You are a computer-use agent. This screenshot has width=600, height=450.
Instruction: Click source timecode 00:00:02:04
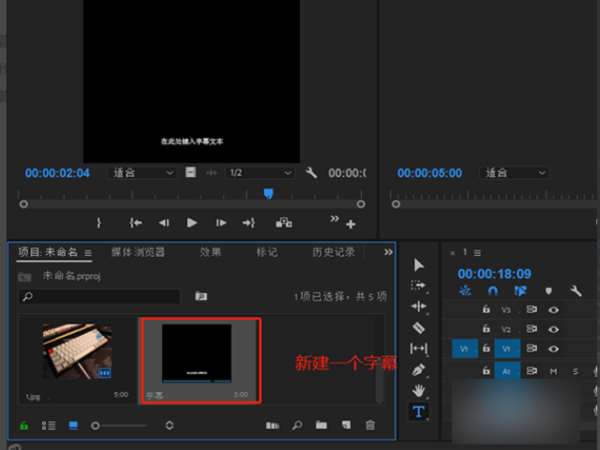57,173
